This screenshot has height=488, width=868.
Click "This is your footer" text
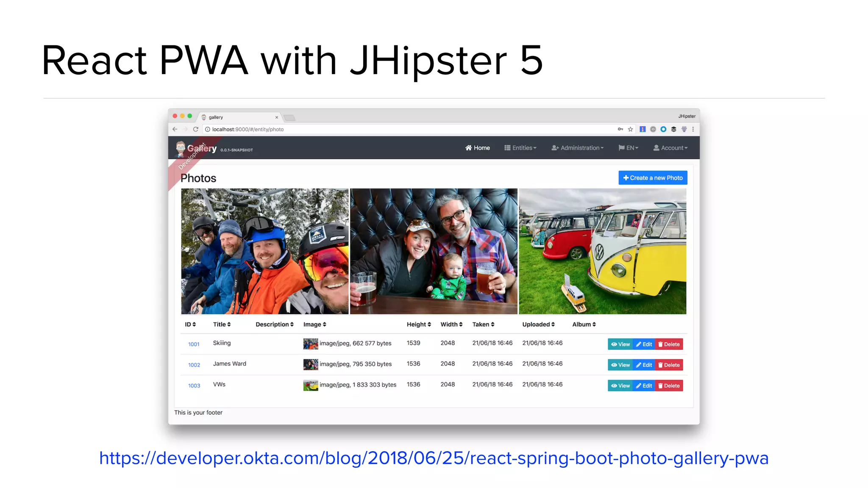pos(198,413)
